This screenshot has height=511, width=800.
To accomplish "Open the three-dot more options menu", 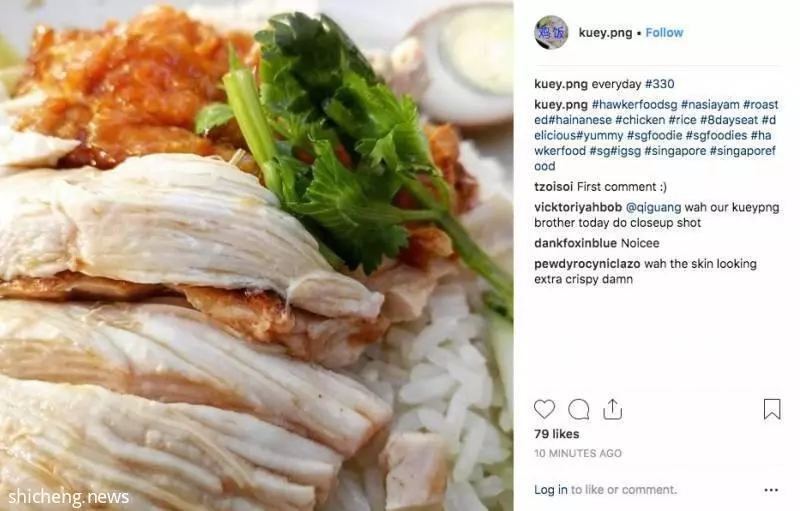I will pos(771,490).
